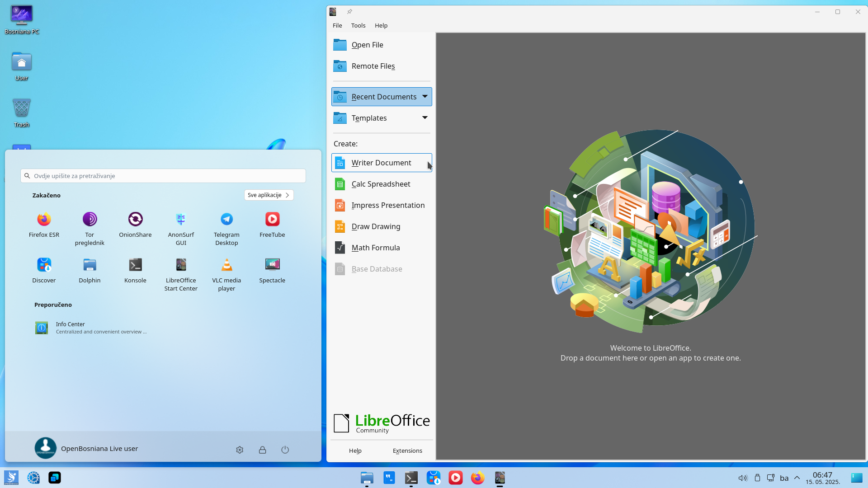Viewport: 868px width, 488px height.
Task: Click the application search field
Action: coord(163,176)
